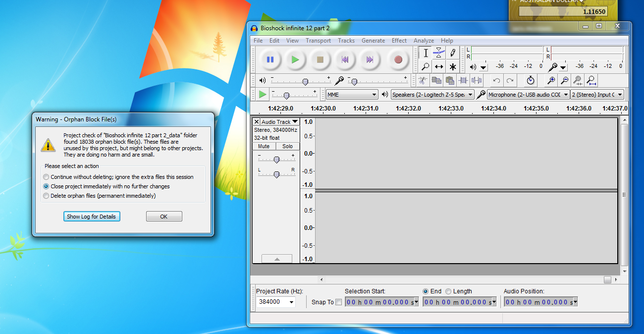The image size is (644, 334).
Task: Choose Length for selection display
Action: click(x=448, y=291)
